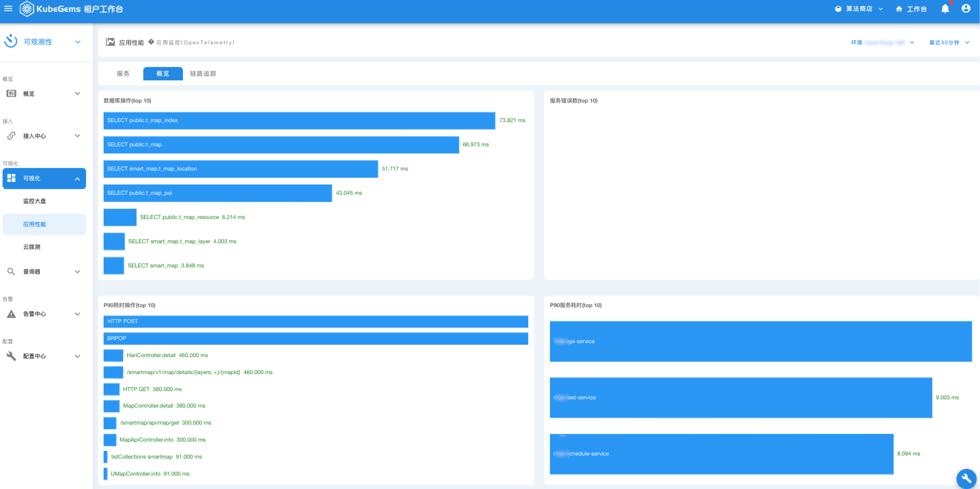This screenshot has height=489, width=980.
Task: Select the 概览 tab
Action: pos(163,73)
